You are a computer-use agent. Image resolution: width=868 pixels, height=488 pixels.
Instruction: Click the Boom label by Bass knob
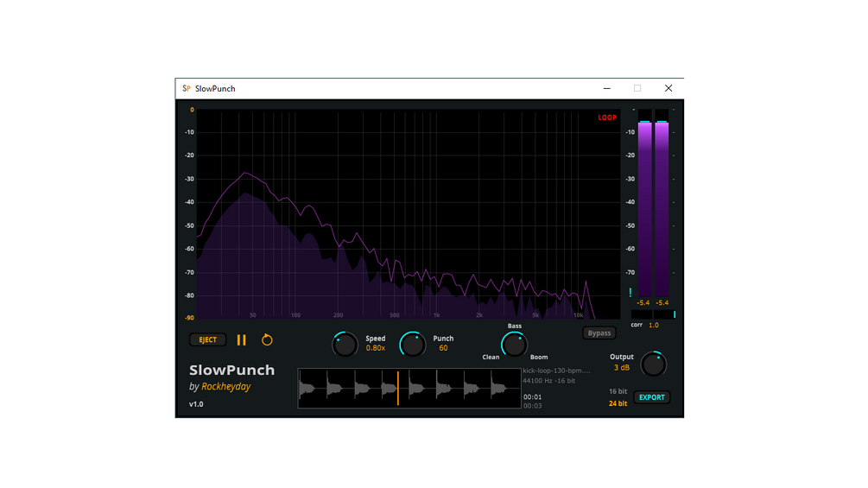point(539,357)
